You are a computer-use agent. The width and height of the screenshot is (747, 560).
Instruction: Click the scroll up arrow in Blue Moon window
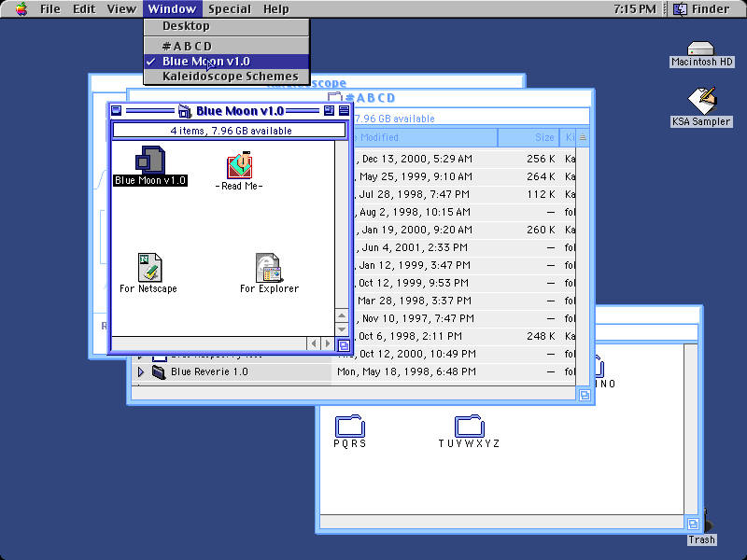coord(342,315)
